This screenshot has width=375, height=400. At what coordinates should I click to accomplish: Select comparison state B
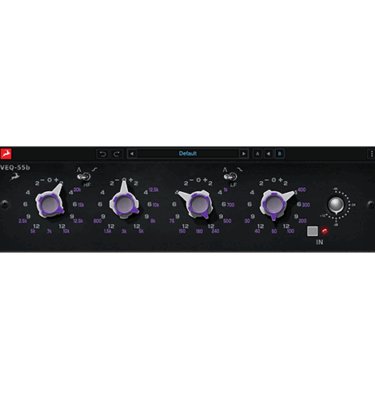tap(280, 154)
